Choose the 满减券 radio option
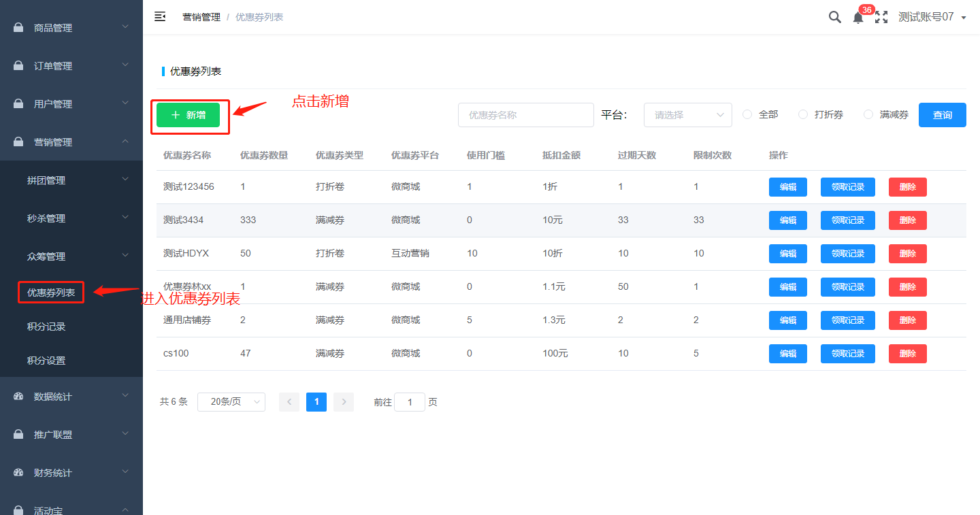Image resolution: width=980 pixels, height=515 pixels. 868,115
